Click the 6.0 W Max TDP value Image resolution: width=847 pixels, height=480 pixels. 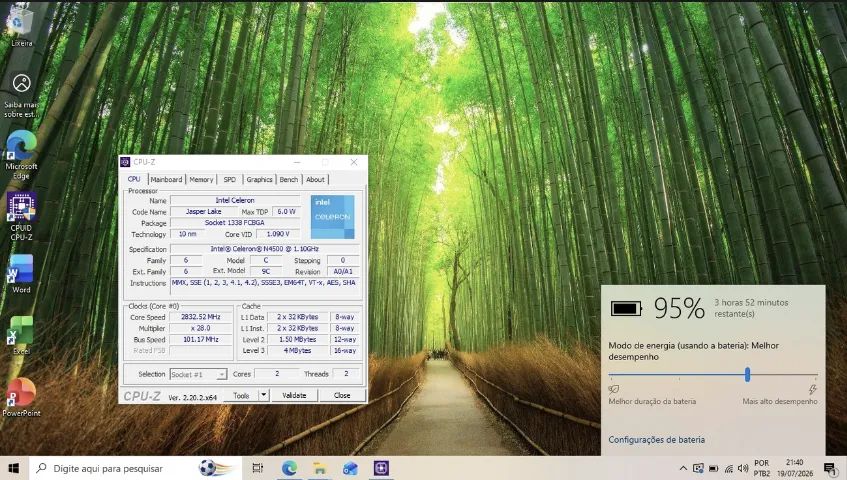click(286, 212)
